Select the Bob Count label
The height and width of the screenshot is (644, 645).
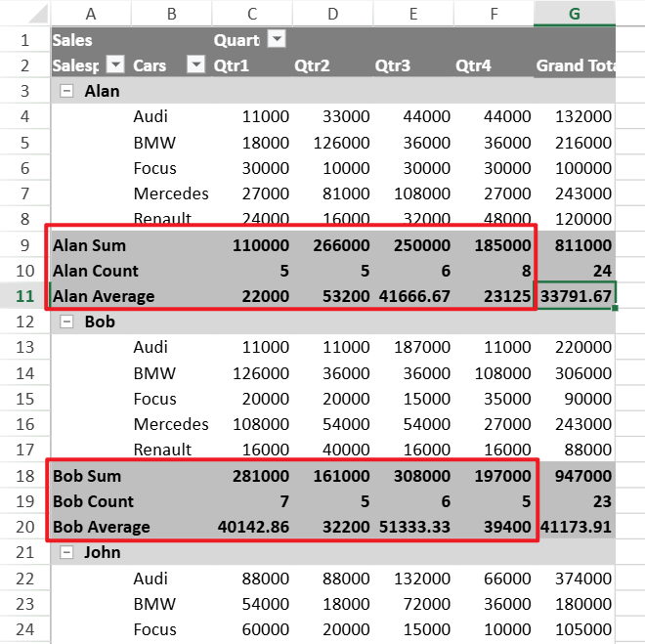pyautogui.click(x=94, y=501)
